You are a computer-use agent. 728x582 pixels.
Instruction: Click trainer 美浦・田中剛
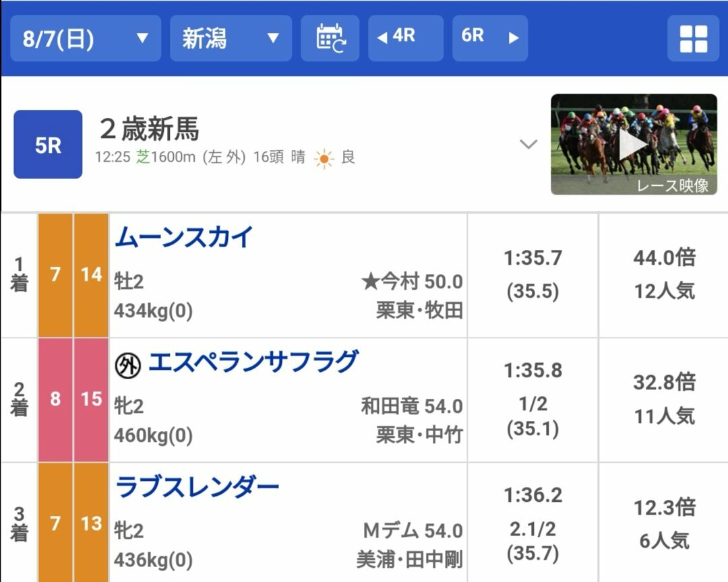pyautogui.click(x=410, y=559)
